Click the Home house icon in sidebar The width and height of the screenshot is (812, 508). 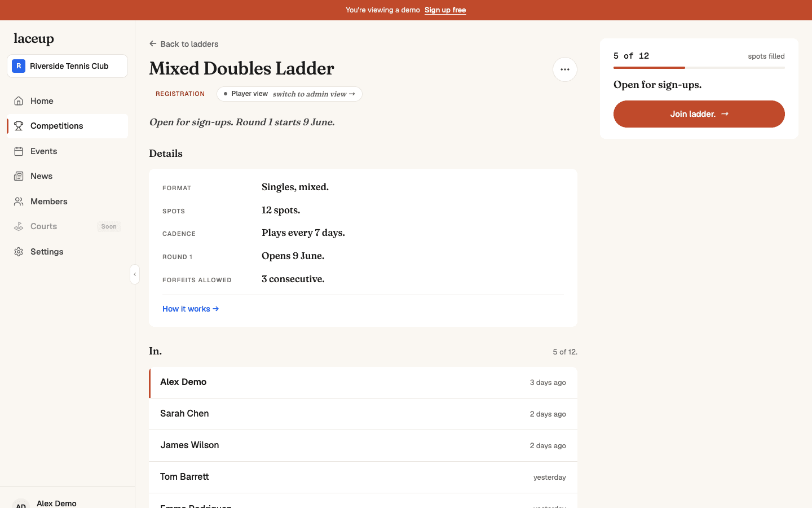coord(19,101)
